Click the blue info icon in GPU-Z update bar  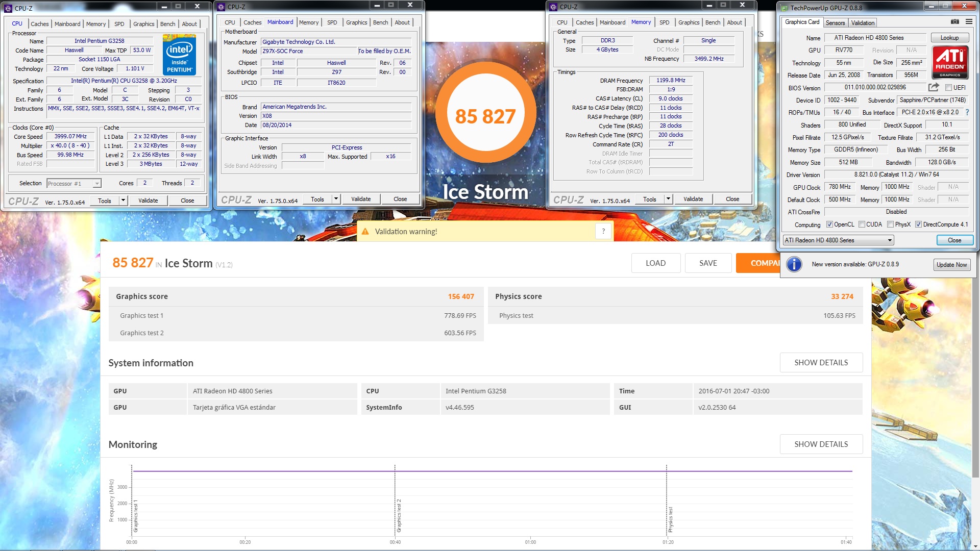click(x=794, y=264)
